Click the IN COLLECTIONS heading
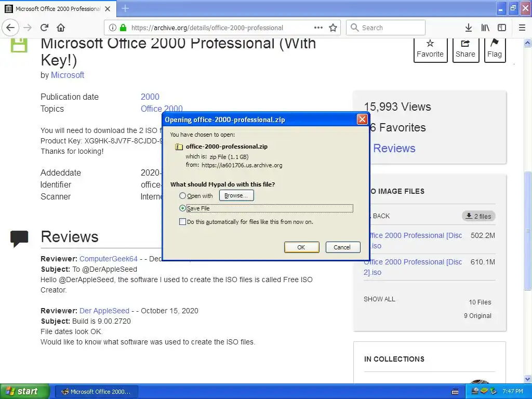Viewport: 532px width, 399px height. pos(394,360)
